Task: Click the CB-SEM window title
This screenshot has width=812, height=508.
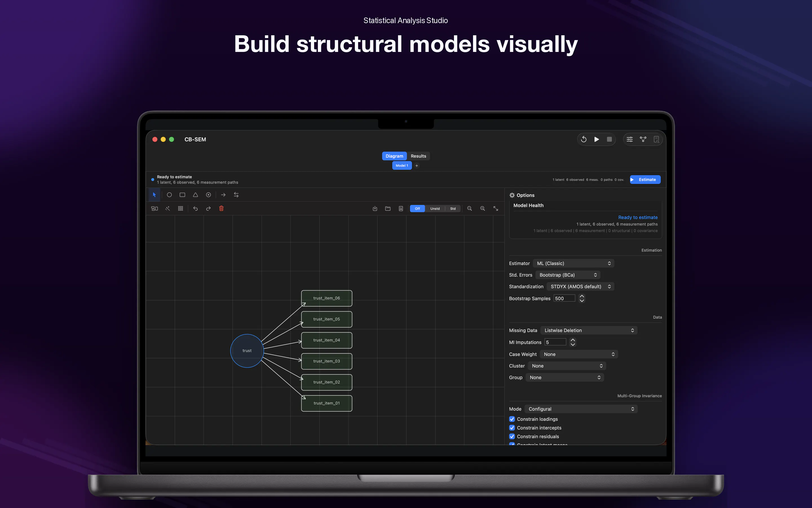Action: pyautogui.click(x=195, y=139)
